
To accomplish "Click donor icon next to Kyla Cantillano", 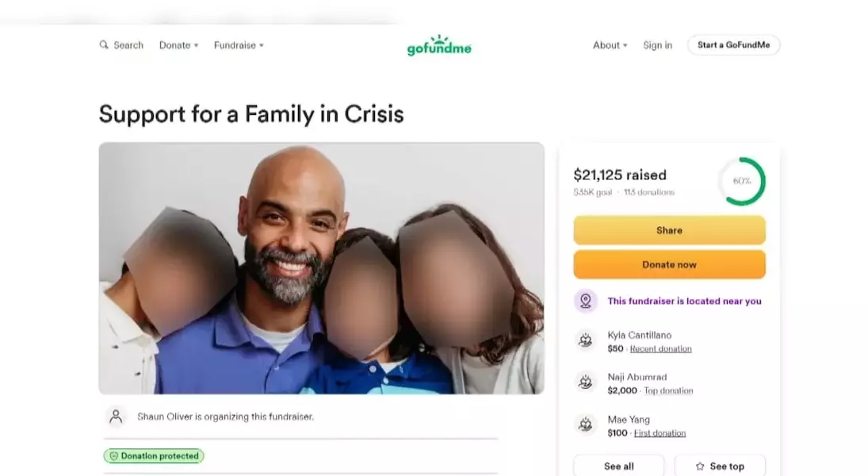I will 586,340.
